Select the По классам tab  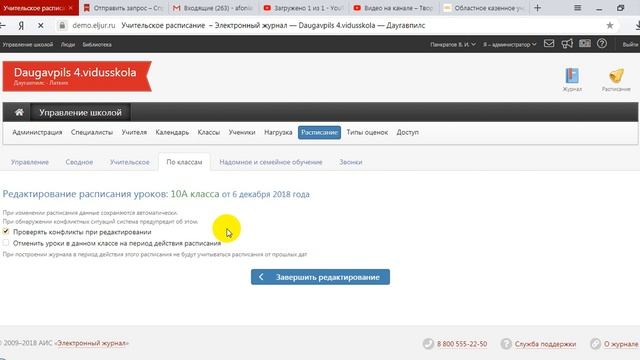(x=184, y=162)
